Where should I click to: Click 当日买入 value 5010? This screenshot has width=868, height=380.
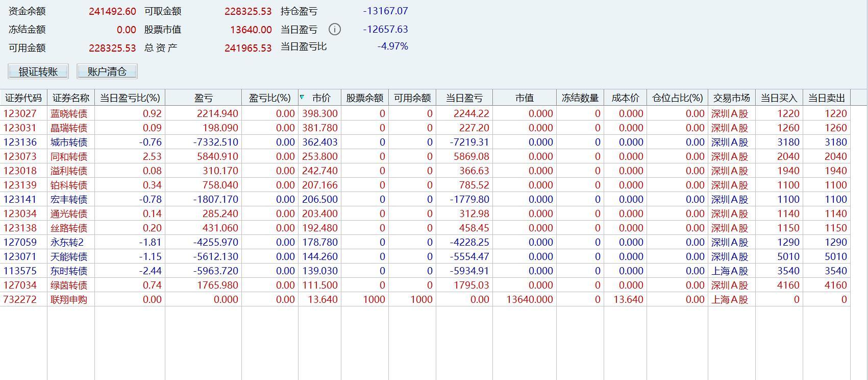[x=788, y=256]
